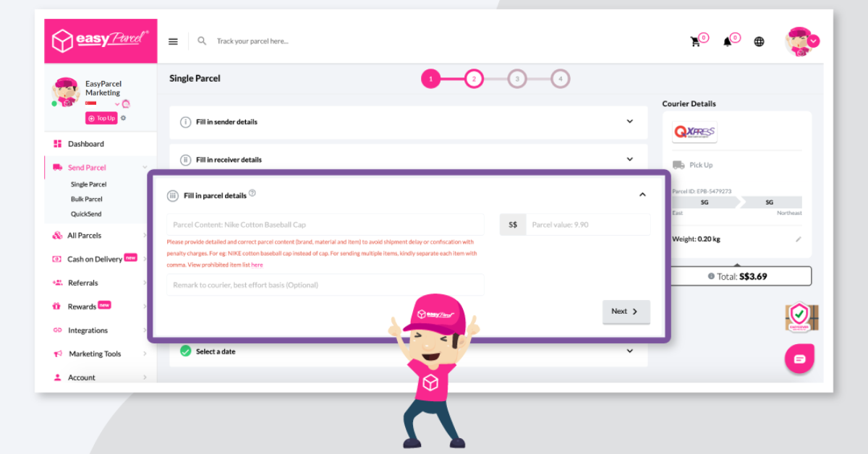Screen dimensions: 868x454
Task: Click the Parcel Content input field
Action: click(x=325, y=225)
